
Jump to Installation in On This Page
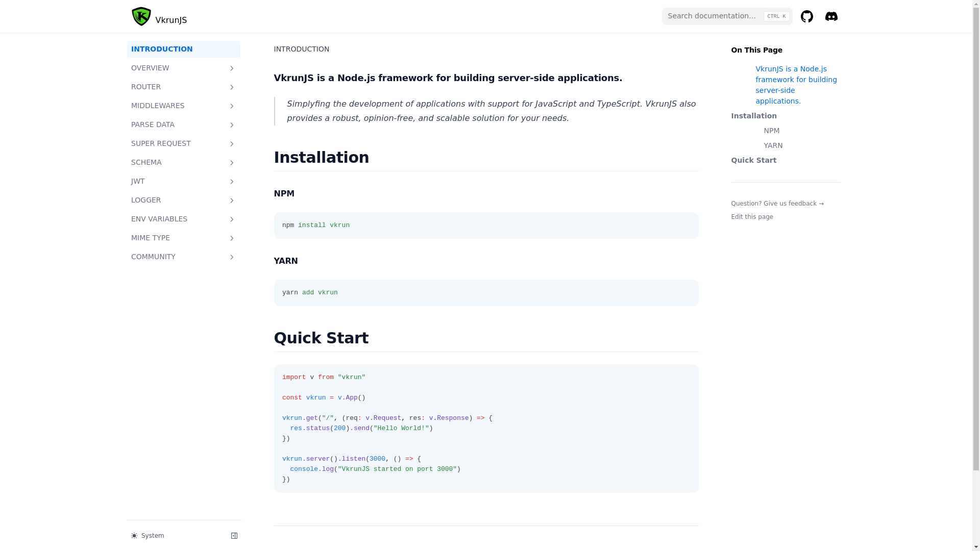[754, 116]
